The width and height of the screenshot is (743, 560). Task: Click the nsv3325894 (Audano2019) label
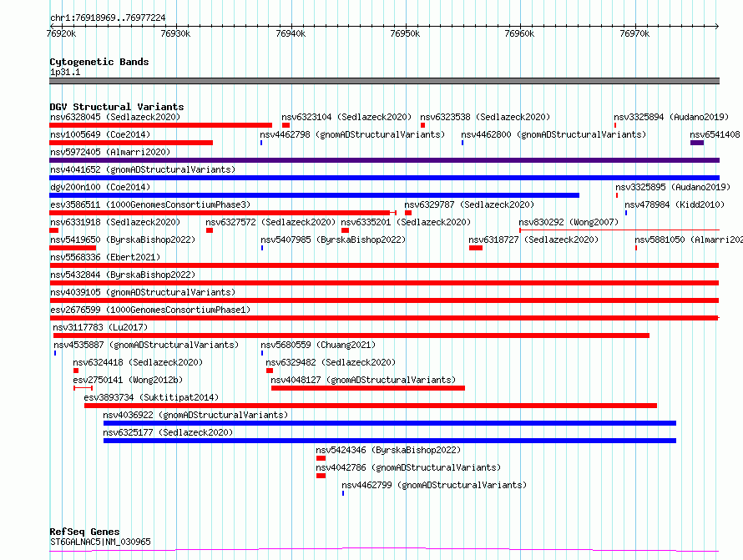(x=671, y=117)
